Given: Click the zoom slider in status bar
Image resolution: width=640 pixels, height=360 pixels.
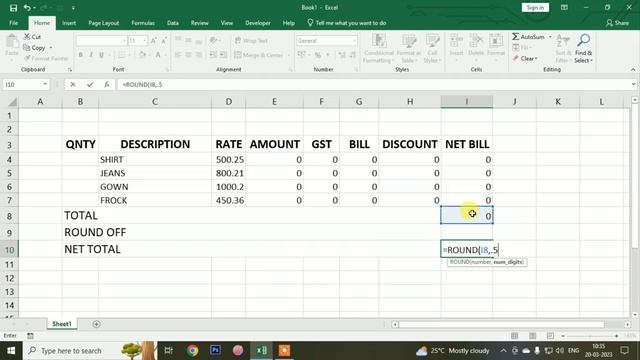Looking at the screenshot, I should [590, 336].
